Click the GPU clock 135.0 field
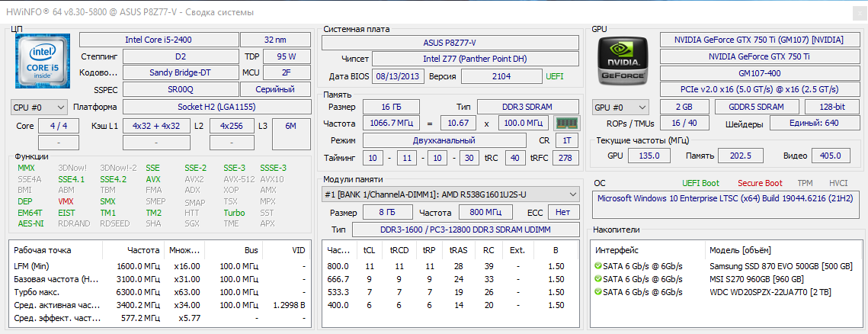 [x=649, y=156]
